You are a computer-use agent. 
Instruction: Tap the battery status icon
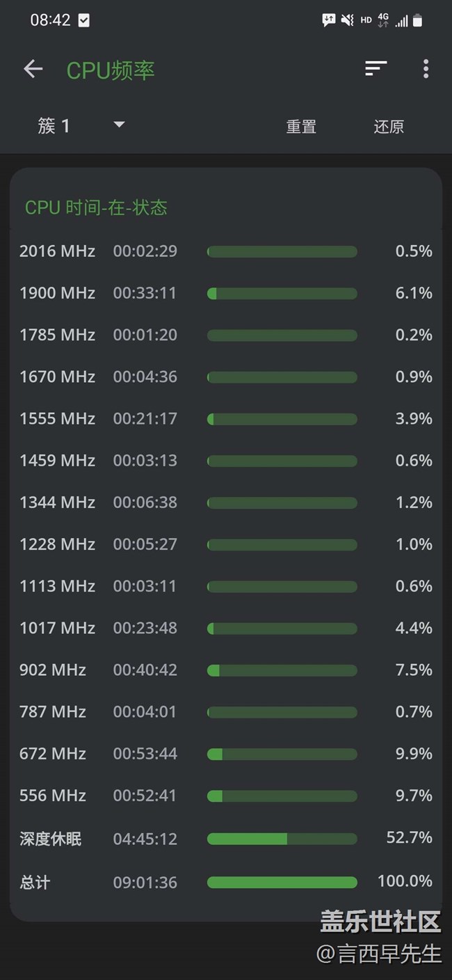coord(417,21)
